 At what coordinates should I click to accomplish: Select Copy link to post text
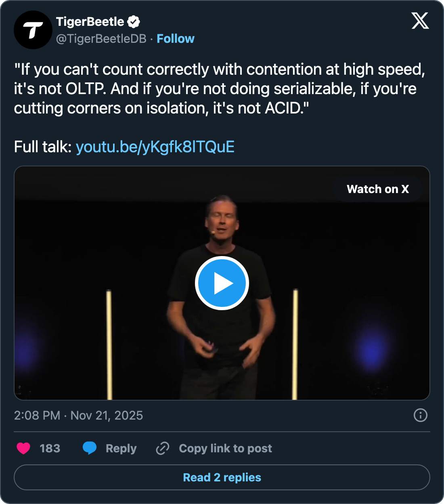[x=225, y=448]
